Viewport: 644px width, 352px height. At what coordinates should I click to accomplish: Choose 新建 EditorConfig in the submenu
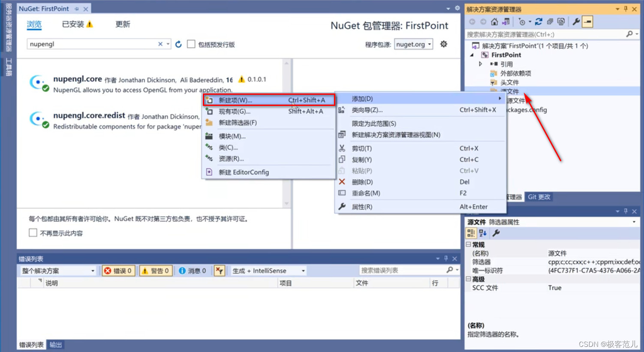[x=269, y=172]
